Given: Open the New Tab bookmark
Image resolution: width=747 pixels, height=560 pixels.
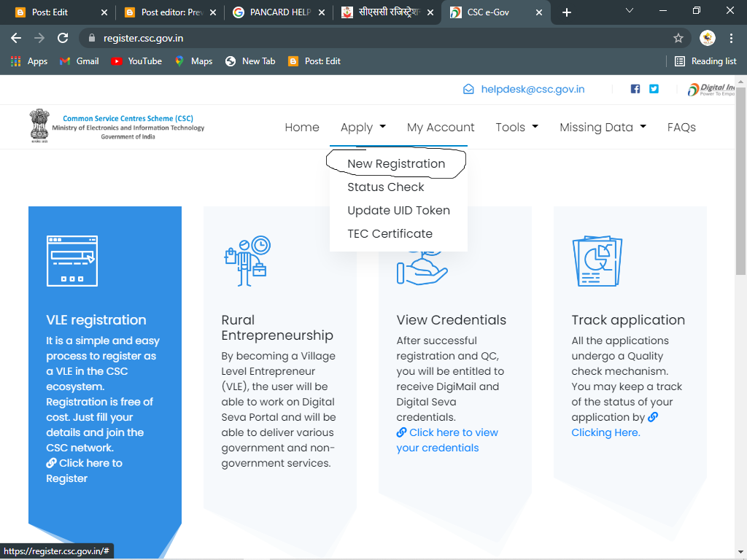Looking at the screenshot, I should pos(251,61).
